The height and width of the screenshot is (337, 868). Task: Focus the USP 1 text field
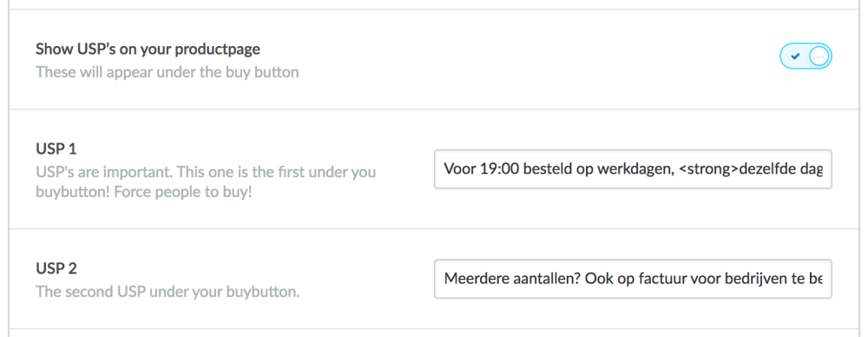click(x=633, y=168)
